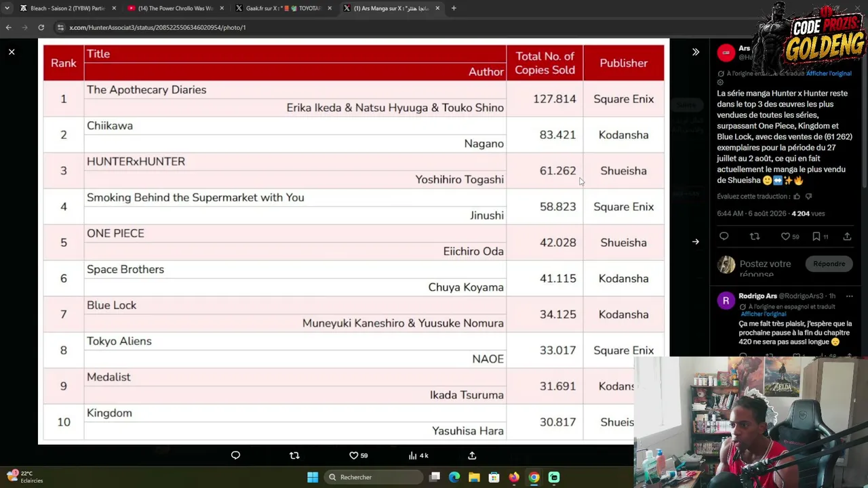The image size is (868, 488).
Task: Open the green app icon on the taskbar
Action: (x=554, y=477)
